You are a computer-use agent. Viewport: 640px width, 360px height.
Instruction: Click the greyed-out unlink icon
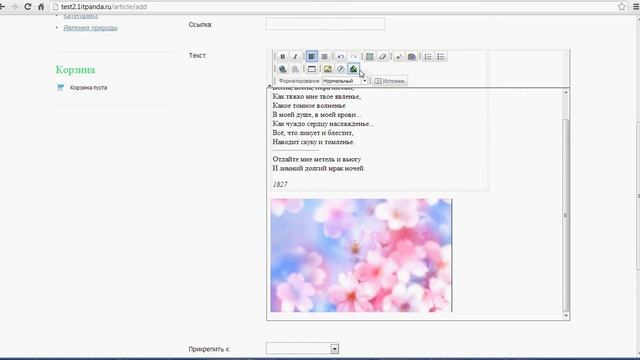[295, 69]
